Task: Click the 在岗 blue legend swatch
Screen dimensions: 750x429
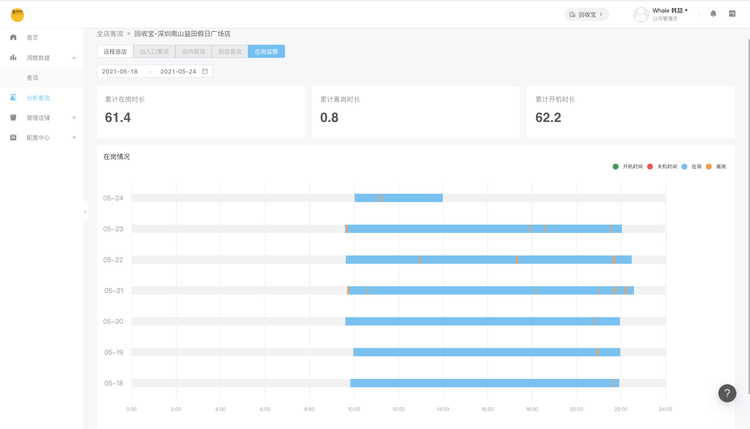Action: 684,166
